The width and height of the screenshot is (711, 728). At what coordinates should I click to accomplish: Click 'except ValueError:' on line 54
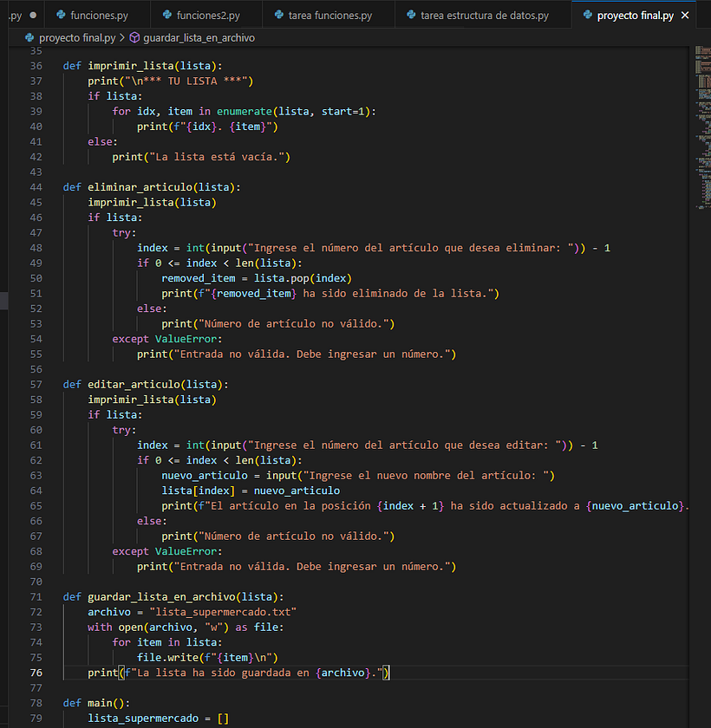click(x=167, y=339)
